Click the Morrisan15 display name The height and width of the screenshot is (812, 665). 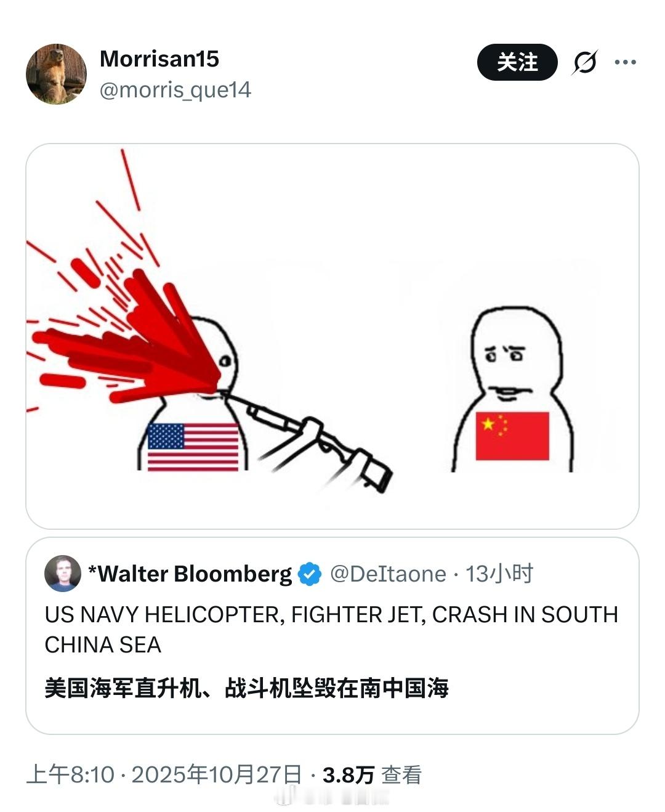point(159,59)
